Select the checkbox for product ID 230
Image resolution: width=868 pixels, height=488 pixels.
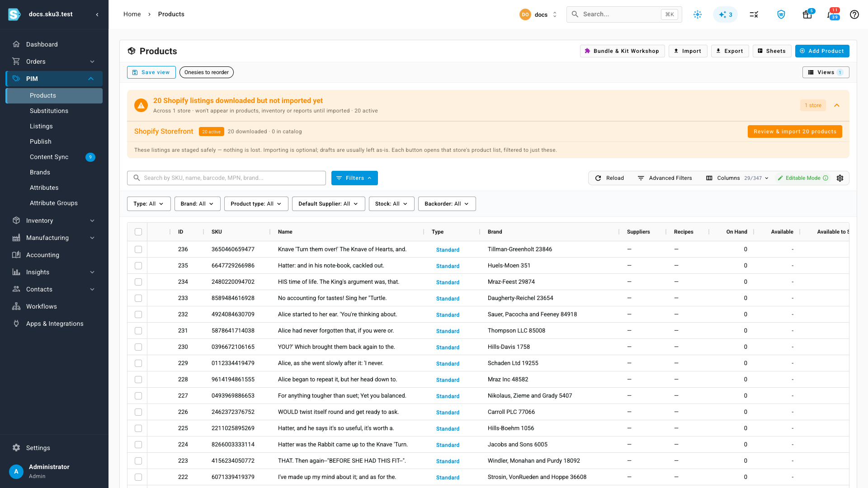(138, 347)
